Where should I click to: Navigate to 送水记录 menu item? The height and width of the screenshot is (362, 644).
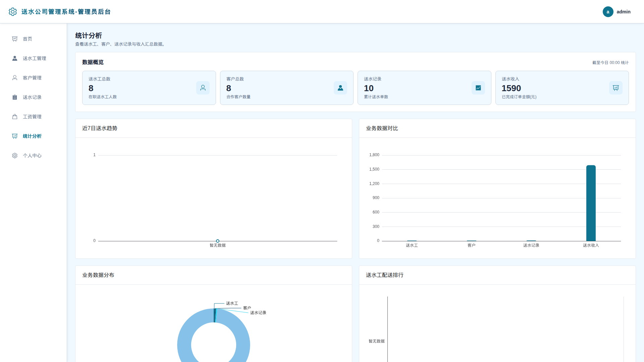(34, 97)
